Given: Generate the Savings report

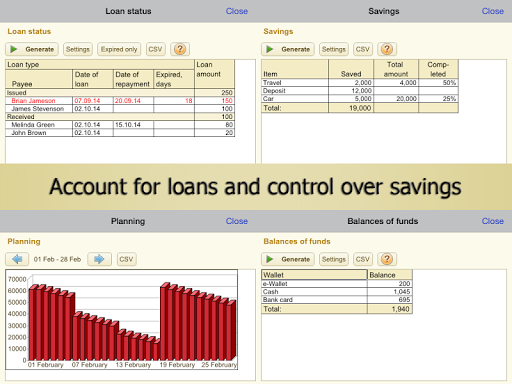Looking at the screenshot, I should 288,49.
